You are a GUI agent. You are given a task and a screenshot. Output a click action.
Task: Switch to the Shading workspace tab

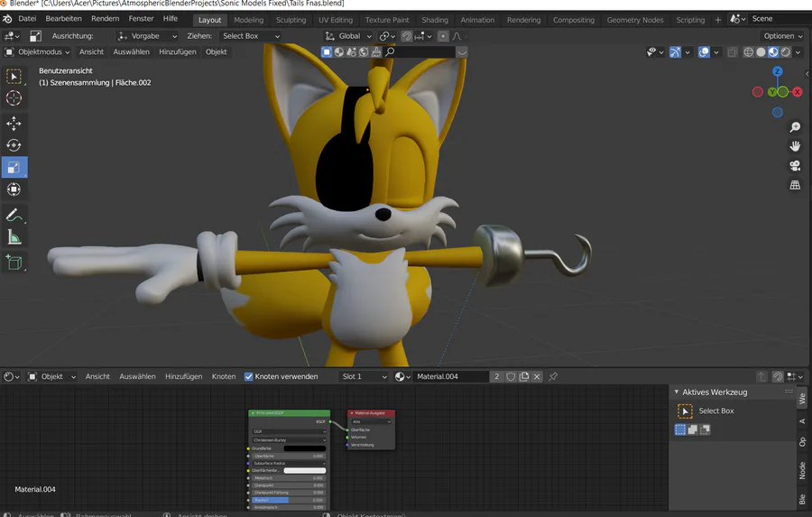pos(435,20)
